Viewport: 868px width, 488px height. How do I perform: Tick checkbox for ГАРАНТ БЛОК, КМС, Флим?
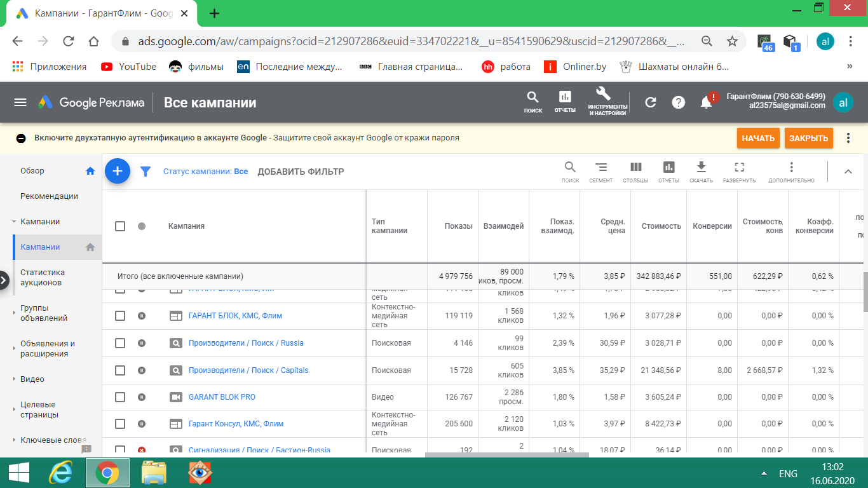click(120, 316)
